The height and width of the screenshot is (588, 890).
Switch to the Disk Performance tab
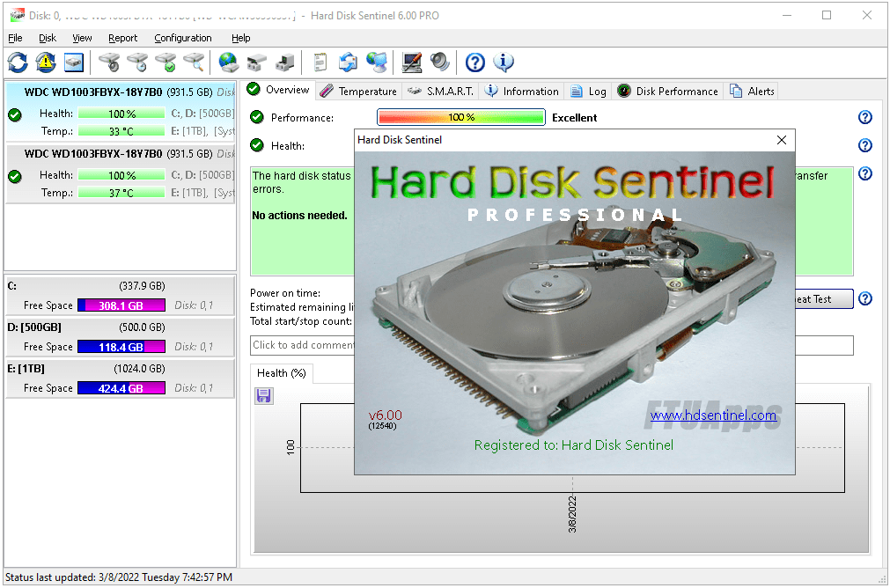[667, 92]
